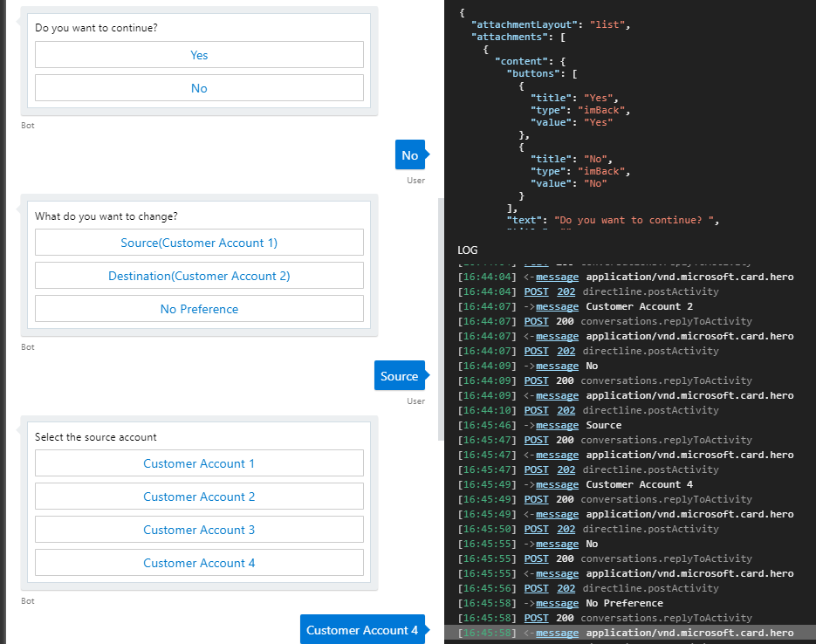Screen dimensions: 816x644
Task: Open the message link logged at 16:44:09
Action: [557, 366]
